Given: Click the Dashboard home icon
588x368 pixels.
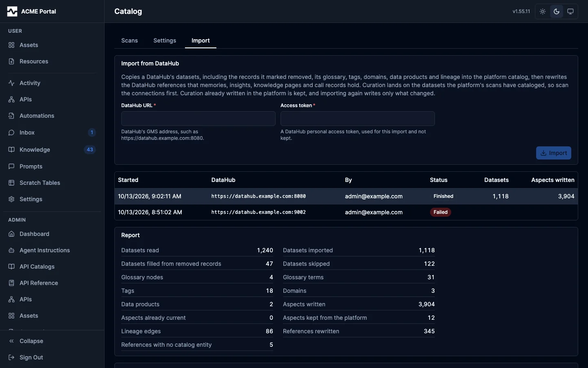Looking at the screenshot, I should pos(11,234).
